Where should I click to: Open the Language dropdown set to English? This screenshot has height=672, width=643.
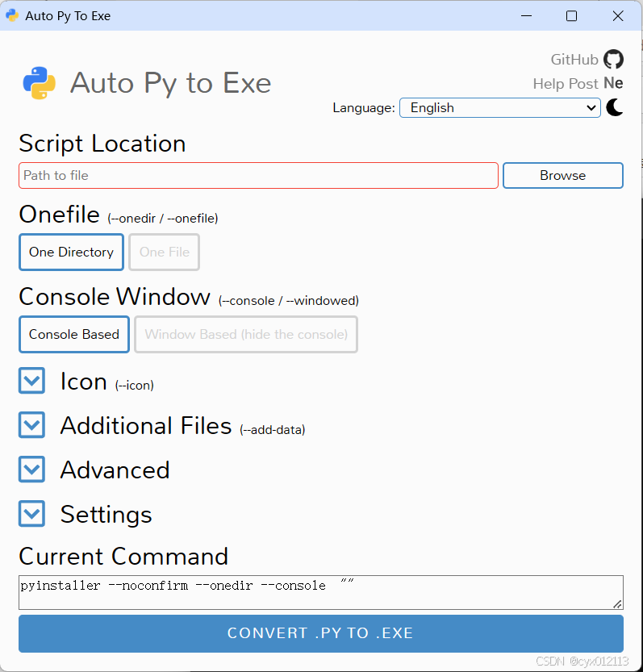pos(500,107)
